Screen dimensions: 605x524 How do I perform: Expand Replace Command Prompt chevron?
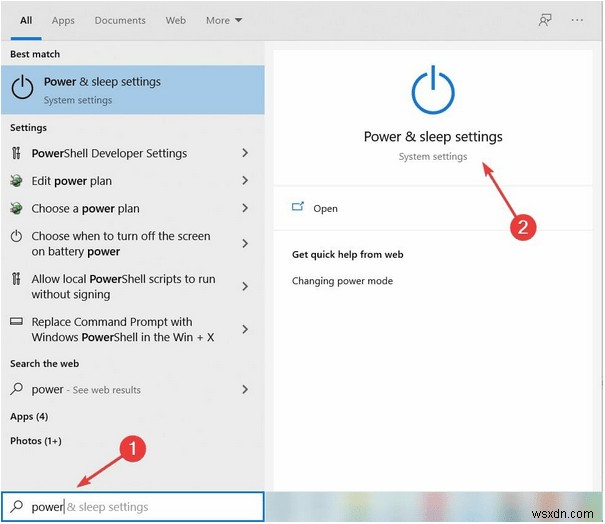tap(245, 329)
